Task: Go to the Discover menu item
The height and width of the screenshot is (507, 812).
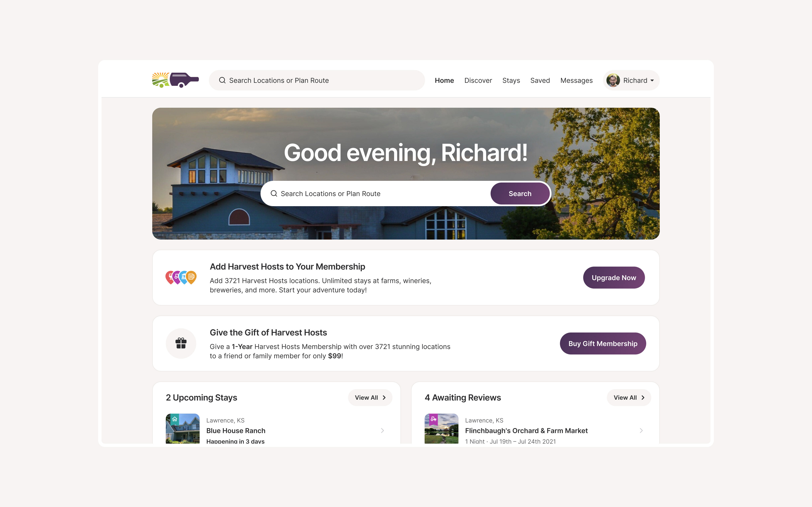Action: pos(478,80)
